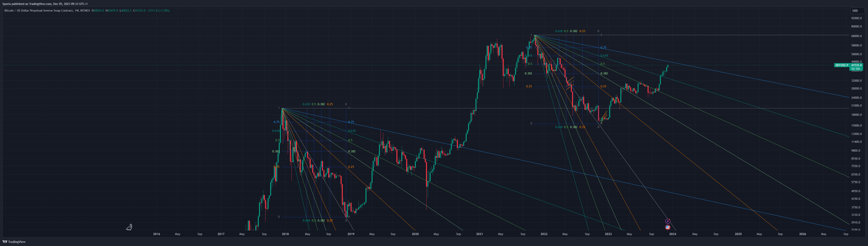Click the 11400.0 price axis label
Image resolution: width=868 pixels, height=246 pixels.
[x=856, y=142]
